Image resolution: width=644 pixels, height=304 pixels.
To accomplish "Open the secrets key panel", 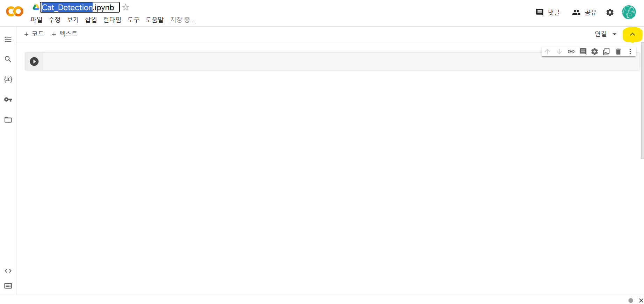I will click(8, 100).
